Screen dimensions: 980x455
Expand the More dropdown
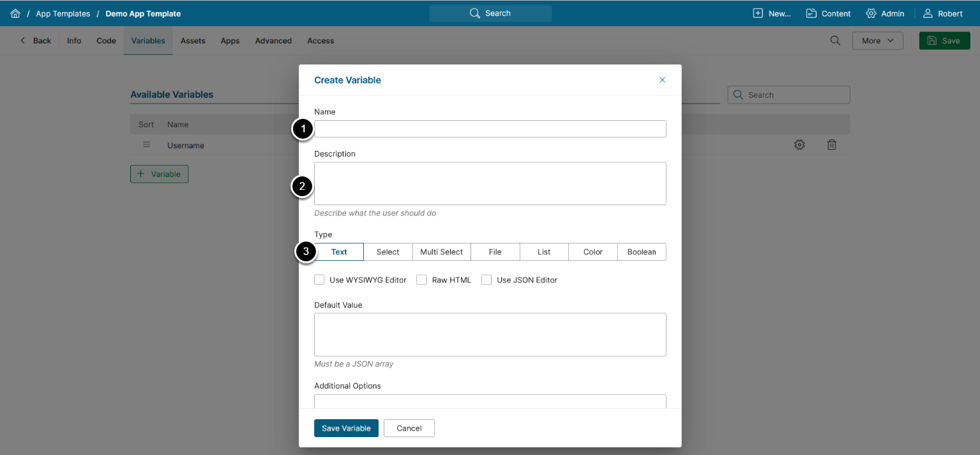877,41
